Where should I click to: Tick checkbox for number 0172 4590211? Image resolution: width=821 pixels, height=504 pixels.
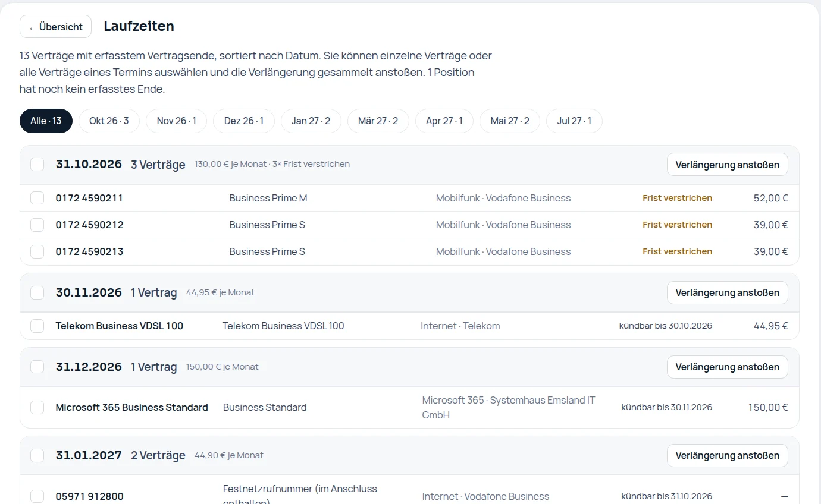tap(37, 198)
